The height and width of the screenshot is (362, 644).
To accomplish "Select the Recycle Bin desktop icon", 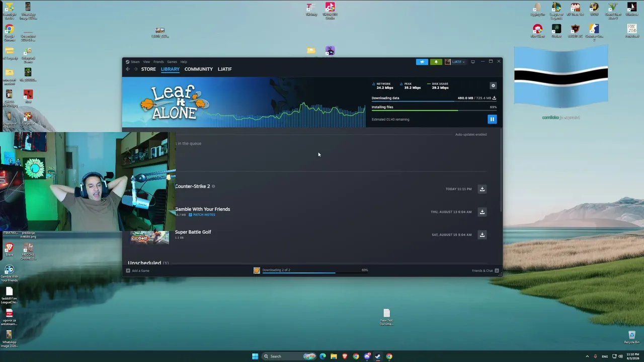I will [x=631, y=337].
